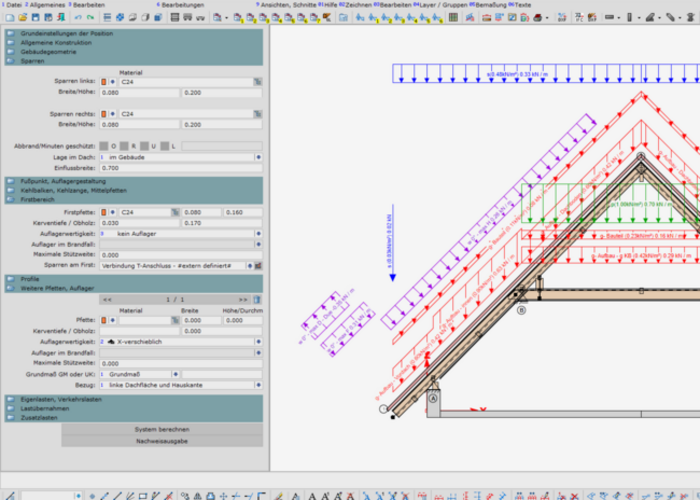Expand Eigenlasten, Verkehrslasten section
Image resolution: width=700 pixels, height=500 pixels.
click(133, 399)
